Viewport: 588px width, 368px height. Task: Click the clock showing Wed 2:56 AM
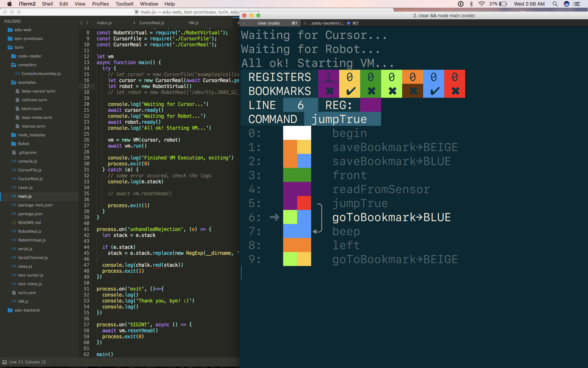[529, 4]
